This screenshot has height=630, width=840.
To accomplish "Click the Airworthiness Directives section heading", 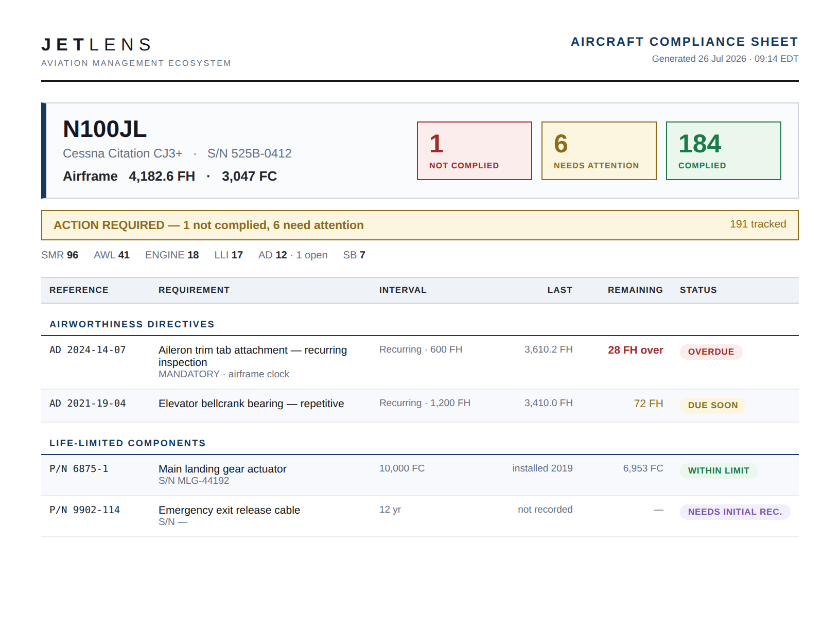I will pyautogui.click(x=132, y=324).
